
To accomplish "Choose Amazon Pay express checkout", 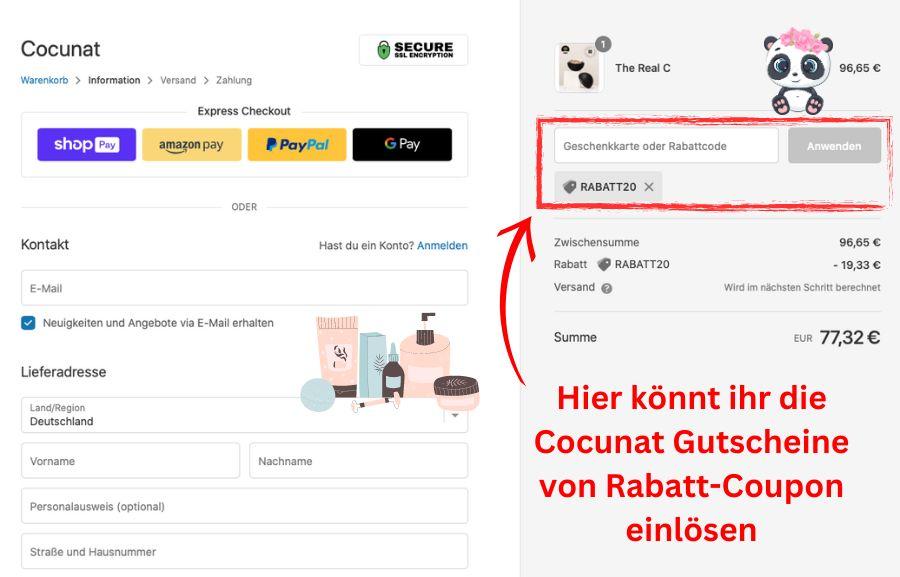I will coord(192,144).
